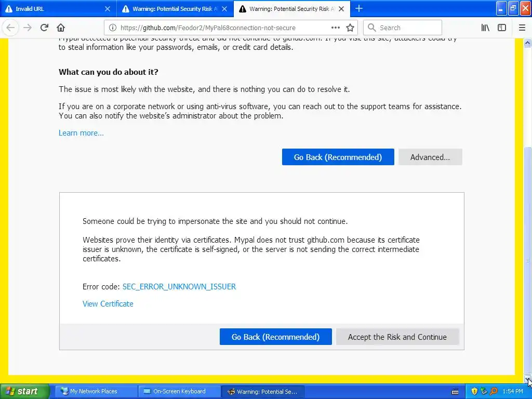The width and height of the screenshot is (532, 399).
Task: Open the hamburger application menu
Action: pos(522,28)
